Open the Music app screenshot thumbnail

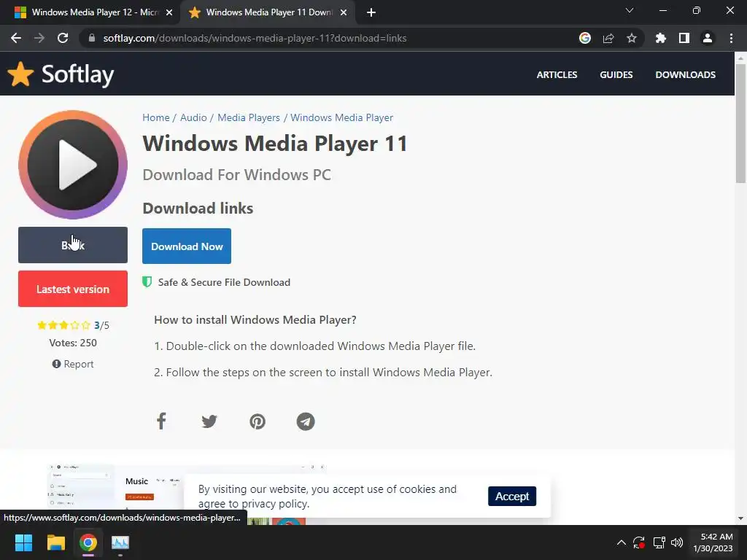click(186, 494)
